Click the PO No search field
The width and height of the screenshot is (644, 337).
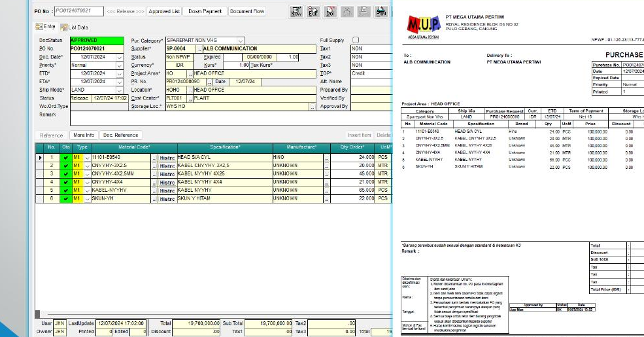[x=79, y=11]
